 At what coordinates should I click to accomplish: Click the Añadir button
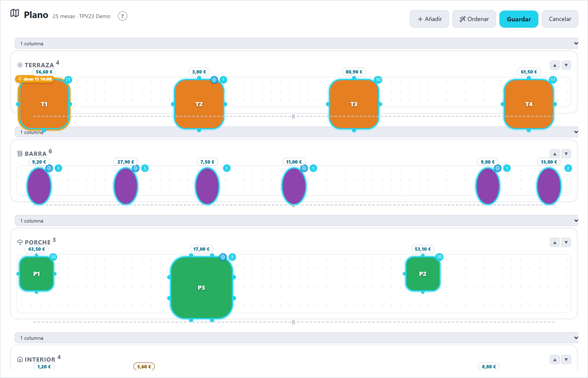pyautogui.click(x=429, y=19)
